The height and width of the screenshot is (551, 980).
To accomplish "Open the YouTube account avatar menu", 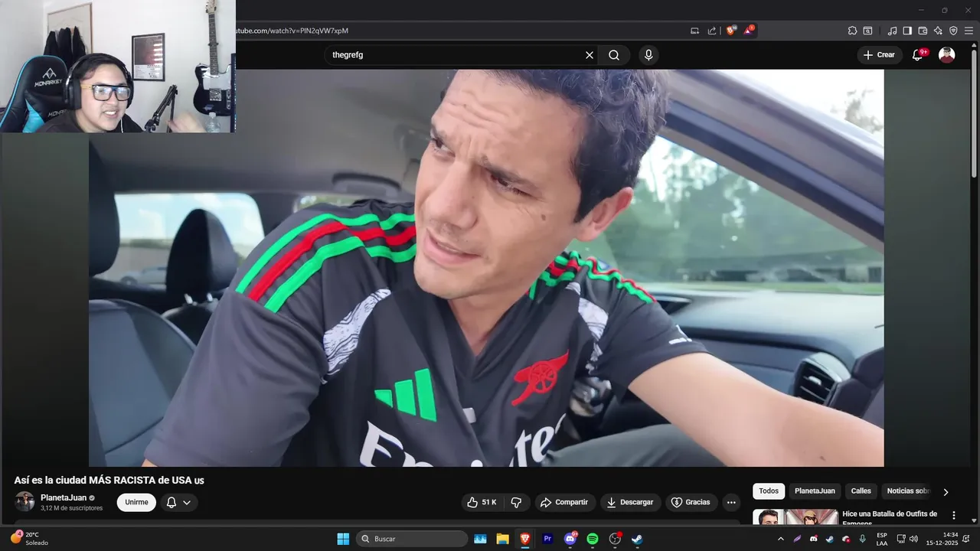I will click(x=947, y=55).
